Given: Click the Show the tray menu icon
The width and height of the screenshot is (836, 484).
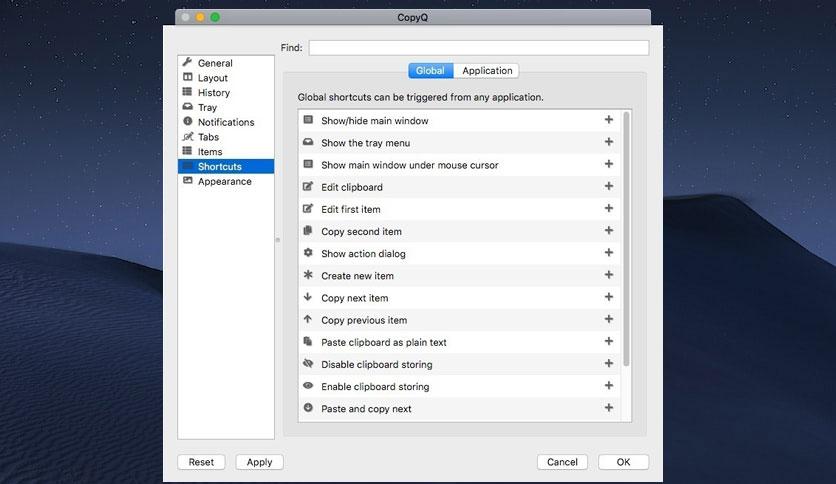Looking at the screenshot, I should (x=308, y=142).
